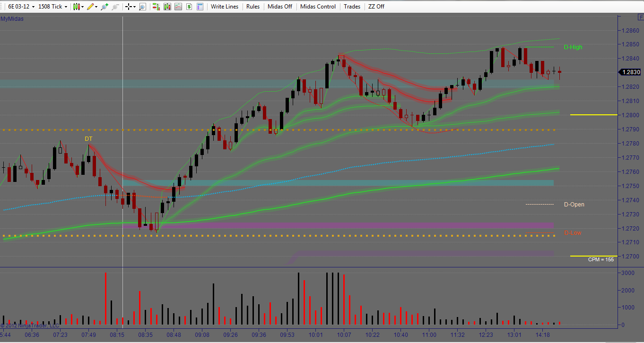Viewport: 644px width, 343px height.
Task: Click the 12:23 time axis label
Action: tap(486, 335)
